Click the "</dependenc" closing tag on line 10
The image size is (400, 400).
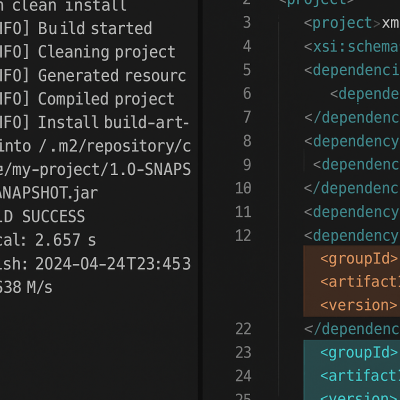coord(352,188)
